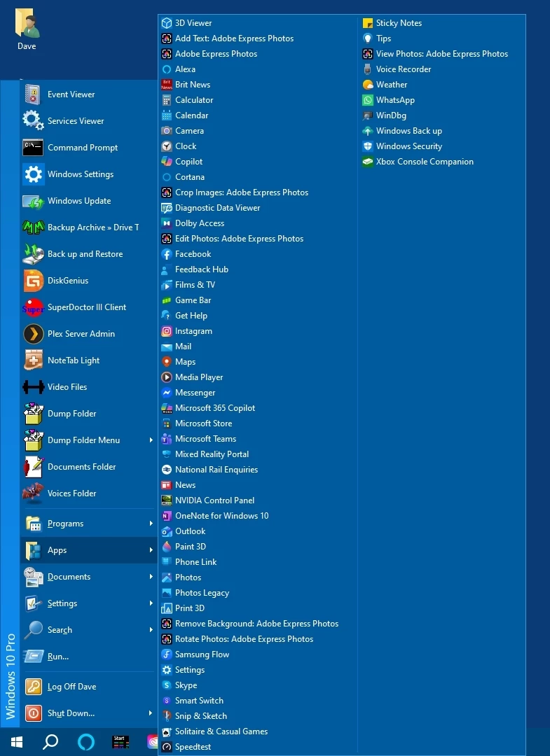Click the Paint 3D icon
Screen dimensions: 550x756
pos(167,547)
